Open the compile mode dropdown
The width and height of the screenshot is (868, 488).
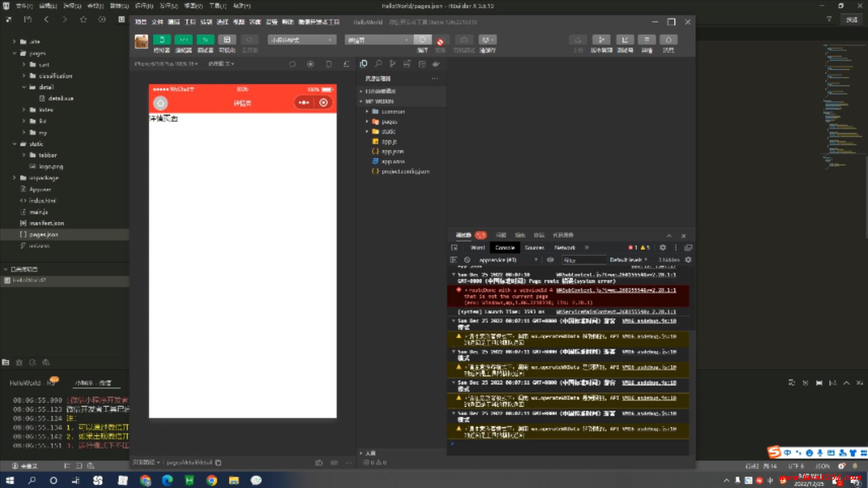(x=378, y=40)
